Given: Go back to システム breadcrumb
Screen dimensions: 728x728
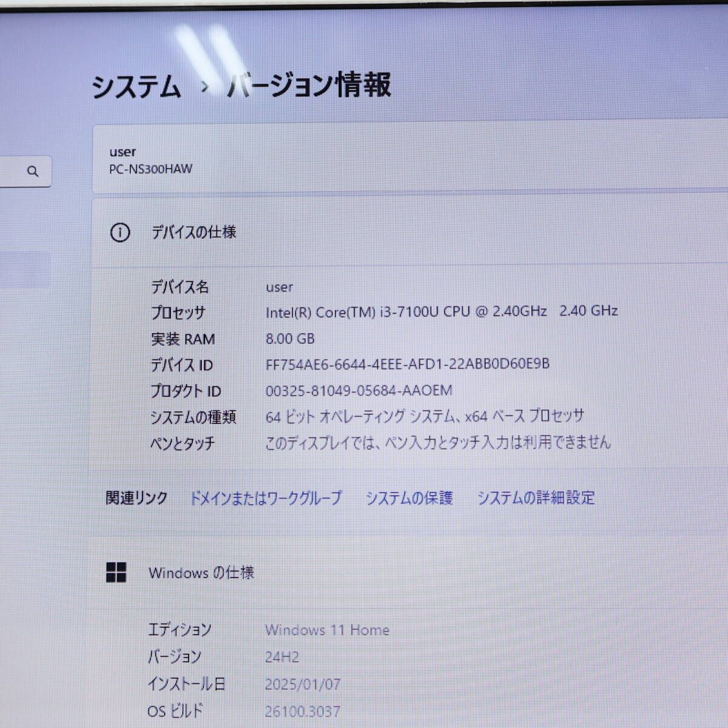Looking at the screenshot, I should (136, 86).
